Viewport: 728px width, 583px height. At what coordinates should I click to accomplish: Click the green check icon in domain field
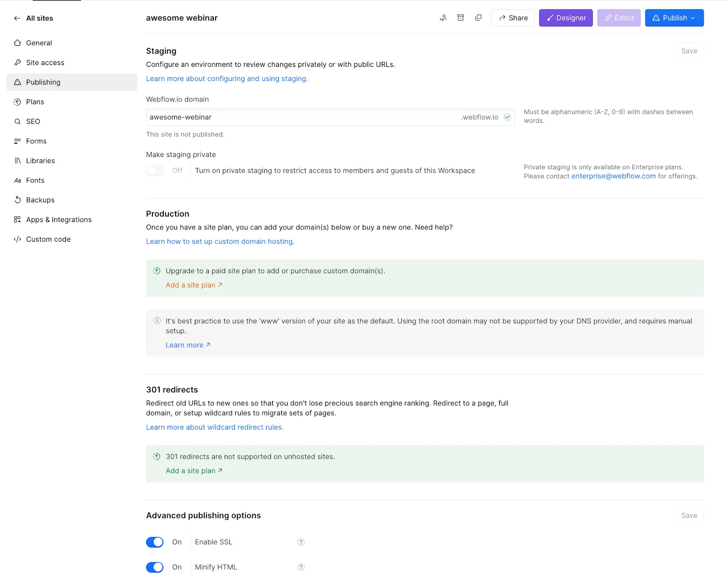click(507, 117)
